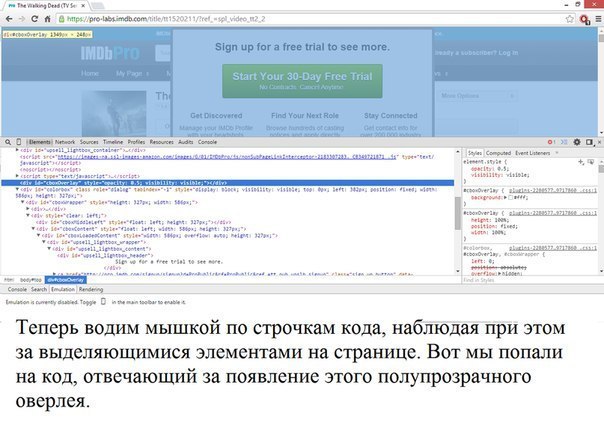Click the toggle element state icon
Viewport: 604px width, 432px height.
tap(591, 162)
